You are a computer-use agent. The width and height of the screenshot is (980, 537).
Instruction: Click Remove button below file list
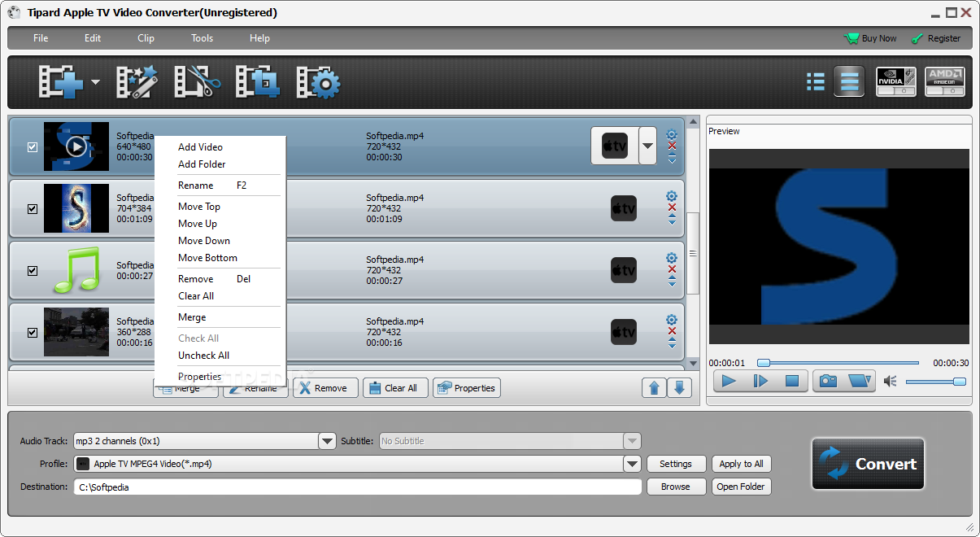coord(324,388)
